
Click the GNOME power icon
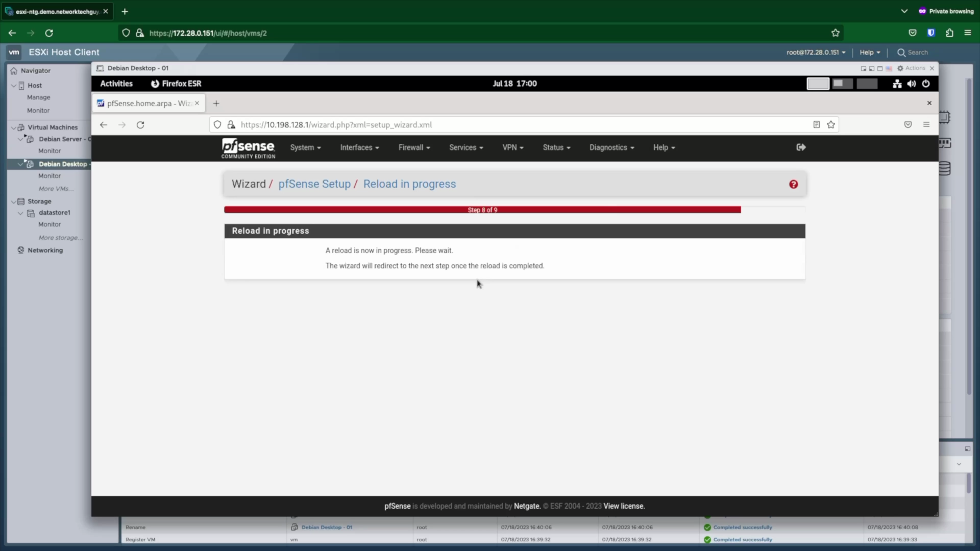pyautogui.click(x=926, y=84)
